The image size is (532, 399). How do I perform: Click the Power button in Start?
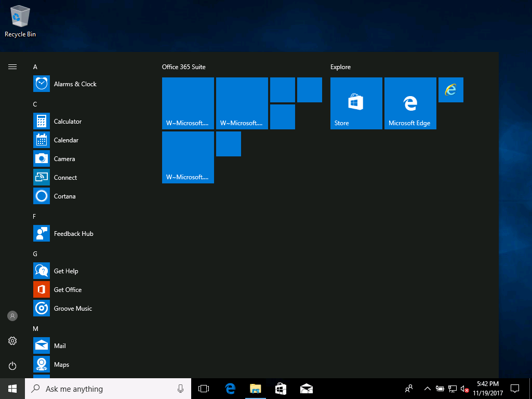tap(12, 366)
